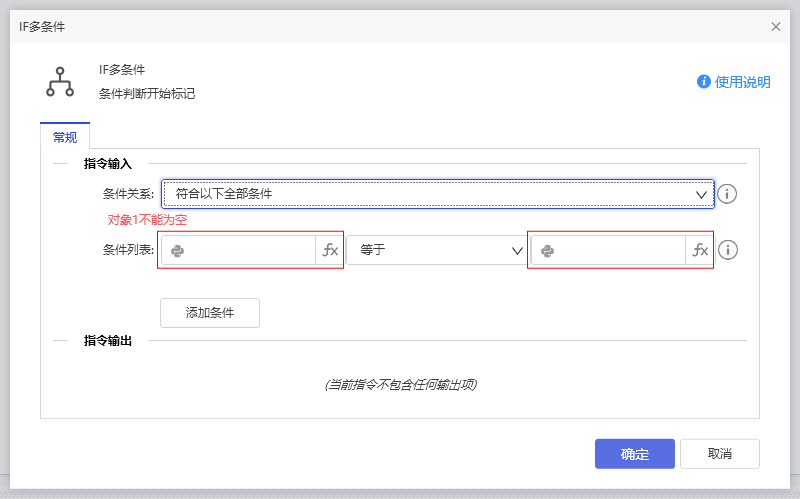Click Python icon in first condition field
This screenshot has width=800, height=499.
[178, 251]
